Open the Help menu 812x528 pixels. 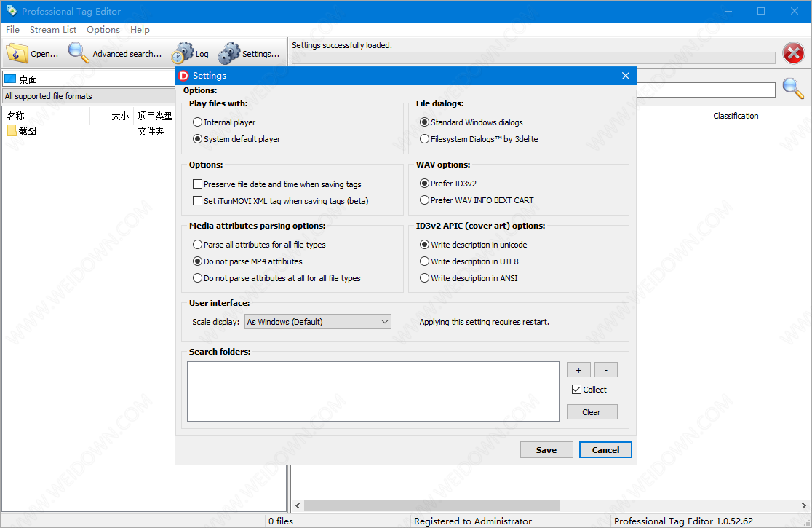(140, 30)
